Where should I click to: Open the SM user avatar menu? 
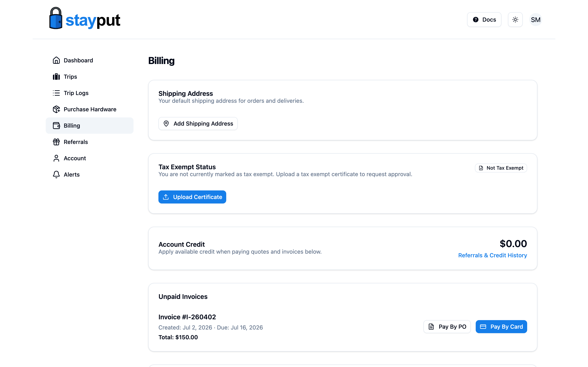point(536,20)
